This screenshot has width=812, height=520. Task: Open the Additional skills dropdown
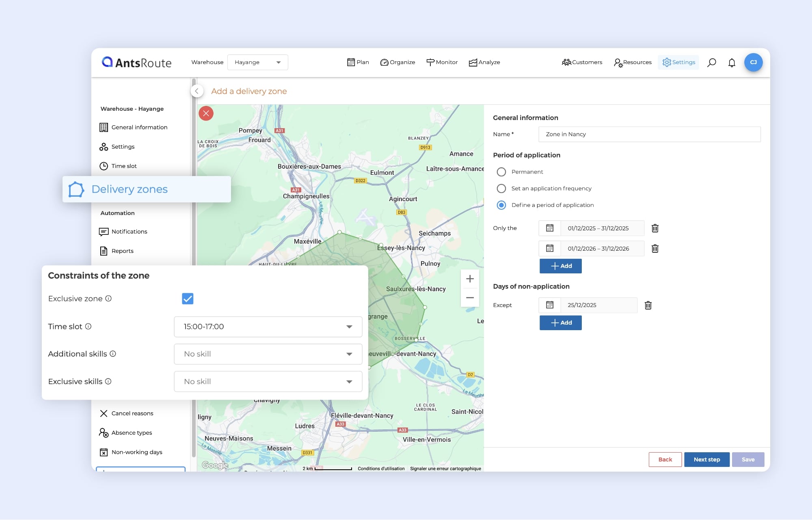pos(268,354)
